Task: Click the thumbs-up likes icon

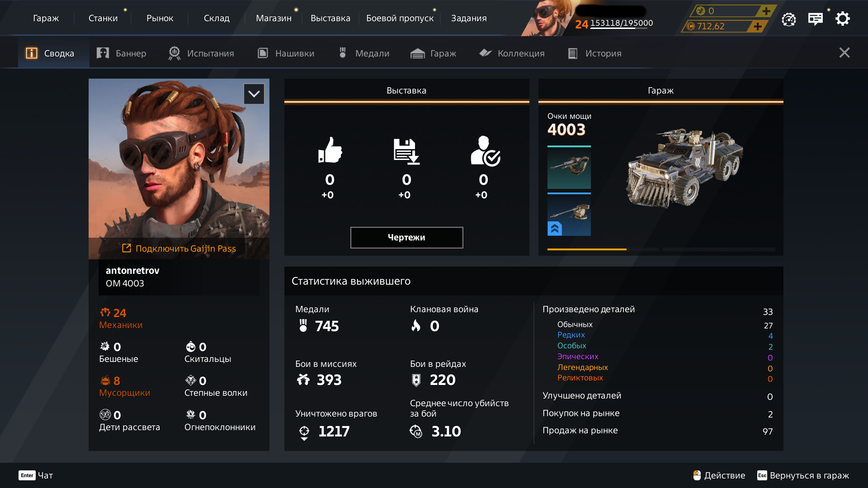Action: tap(330, 150)
